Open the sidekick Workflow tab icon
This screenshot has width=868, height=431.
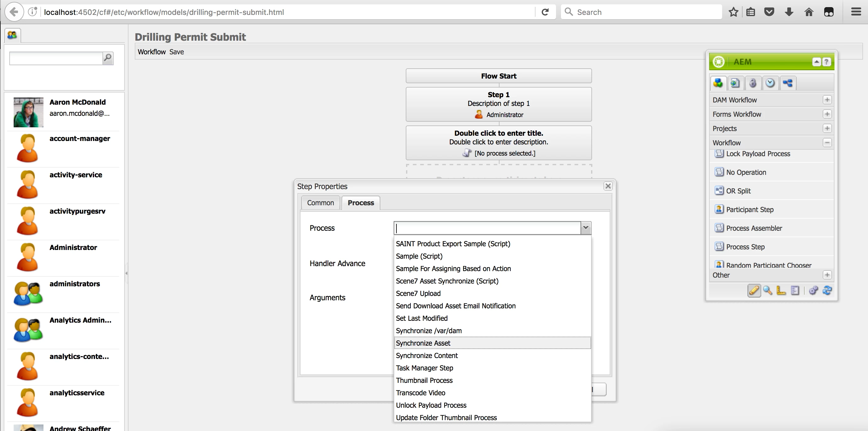pos(788,83)
